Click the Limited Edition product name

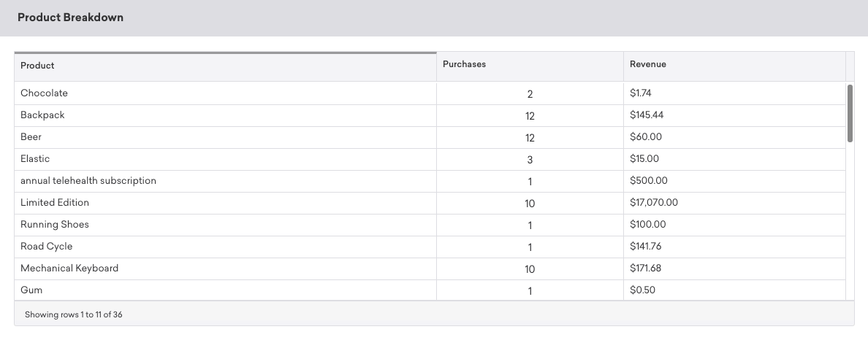coord(55,203)
